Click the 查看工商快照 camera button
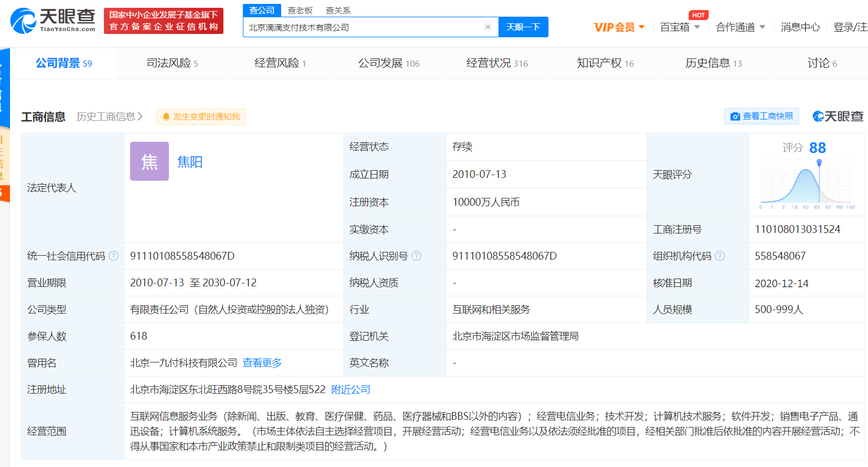 pos(761,116)
